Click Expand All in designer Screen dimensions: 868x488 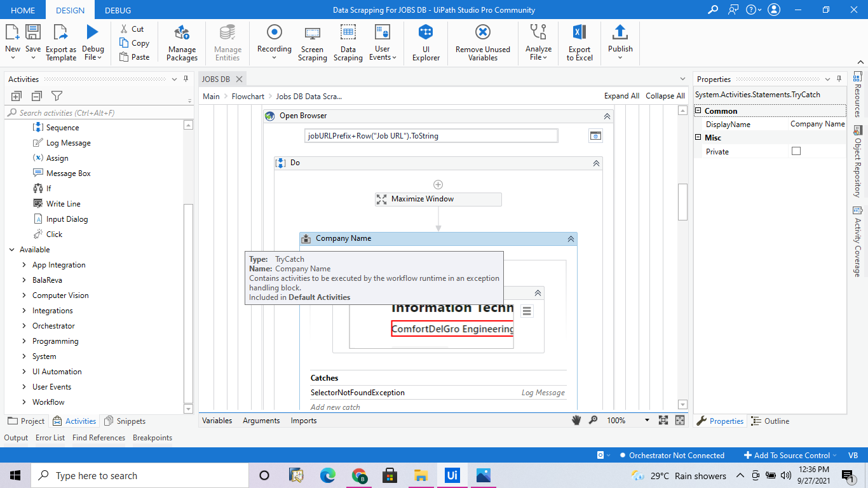click(621, 96)
